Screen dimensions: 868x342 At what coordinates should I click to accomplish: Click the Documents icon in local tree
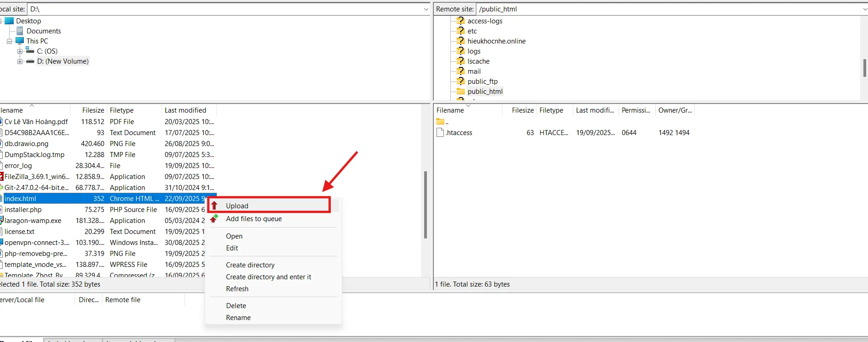pos(20,31)
